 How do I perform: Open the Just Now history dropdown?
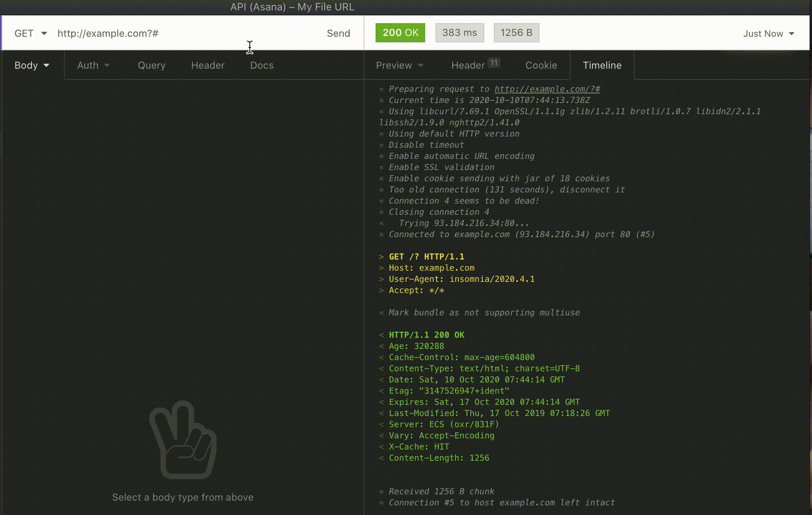tap(768, 34)
